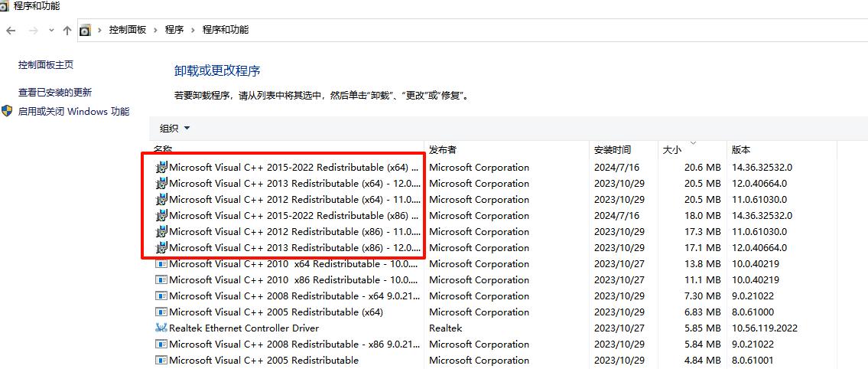Click the forward navigation arrow
868x369 pixels.
point(34,30)
